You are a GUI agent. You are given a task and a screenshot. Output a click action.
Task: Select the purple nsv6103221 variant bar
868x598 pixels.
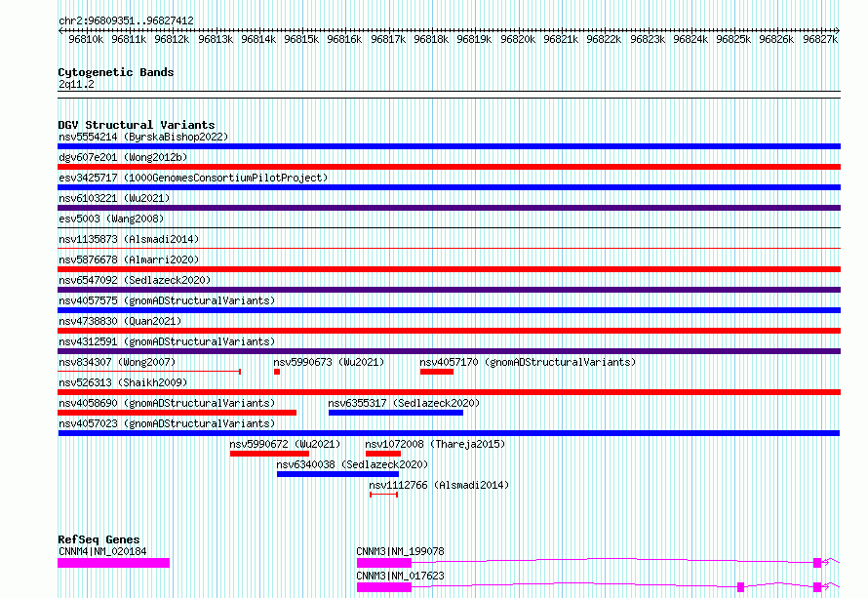click(x=449, y=208)
